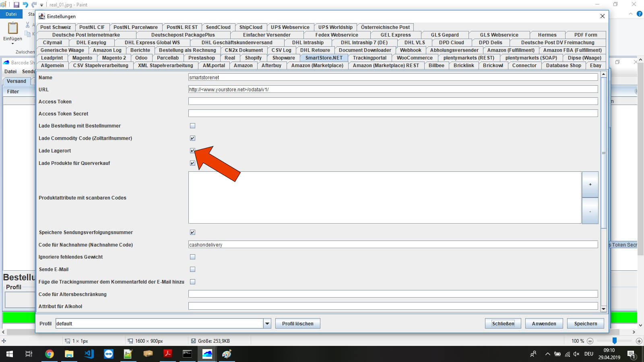Click the Paint undo icon

(x=25, y=5)
